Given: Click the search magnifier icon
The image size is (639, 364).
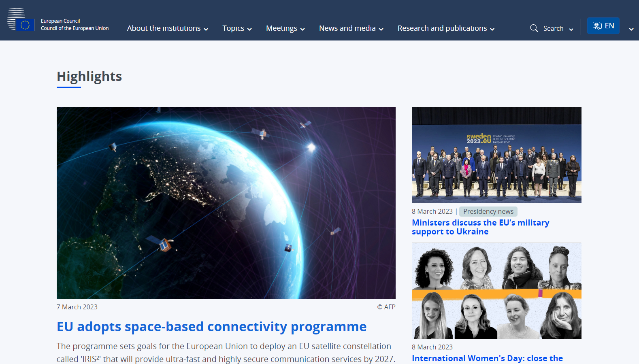Looking at the screenshot, I should pos(534,28).
